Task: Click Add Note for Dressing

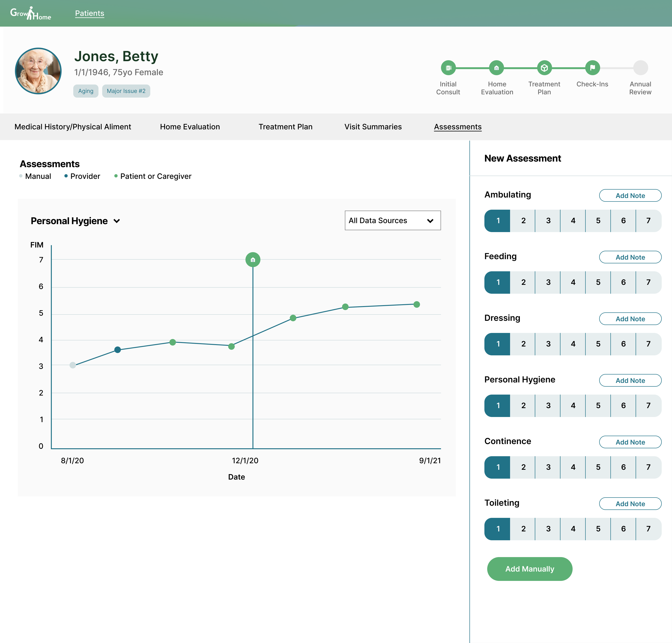Action: (x=630, y=319)
